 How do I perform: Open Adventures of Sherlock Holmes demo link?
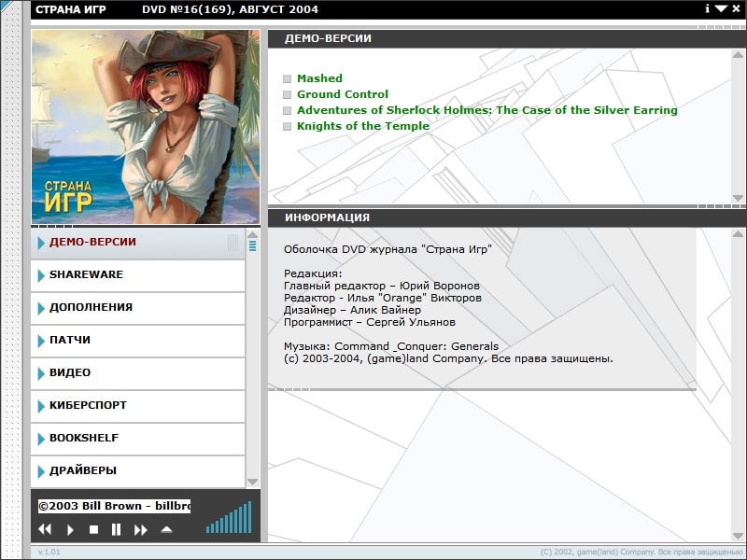(486, 110)
